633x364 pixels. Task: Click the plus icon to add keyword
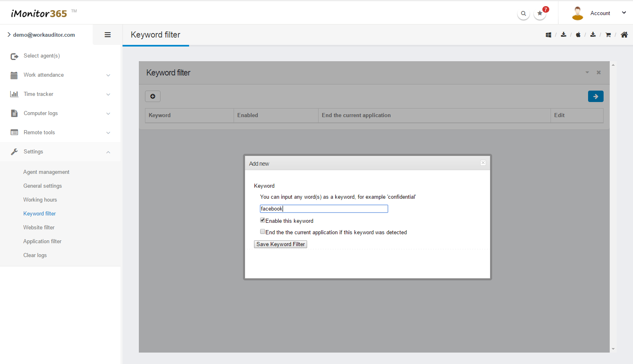[x=153, y=96]
